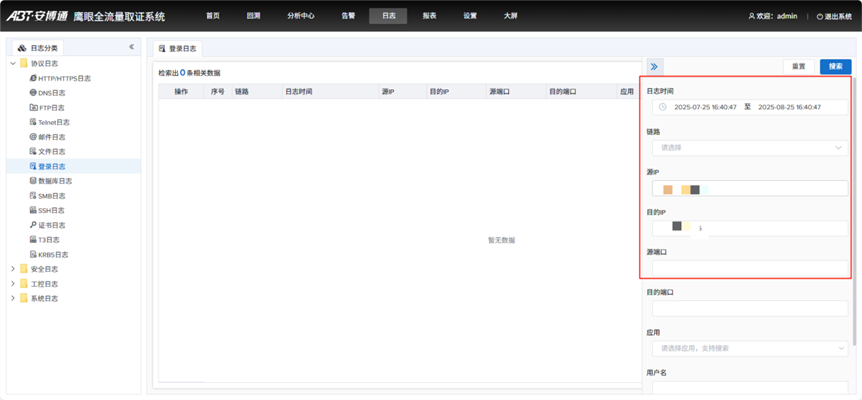Viewport: 862px width, 400px height.
Task: Open 数据库日志 database log entry
Action: click(54, 181)
